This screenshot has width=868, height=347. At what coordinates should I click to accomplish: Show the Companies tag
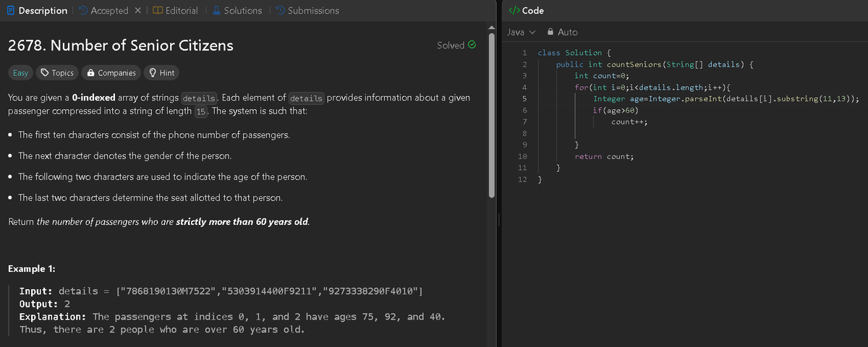(x=111, y=73)
